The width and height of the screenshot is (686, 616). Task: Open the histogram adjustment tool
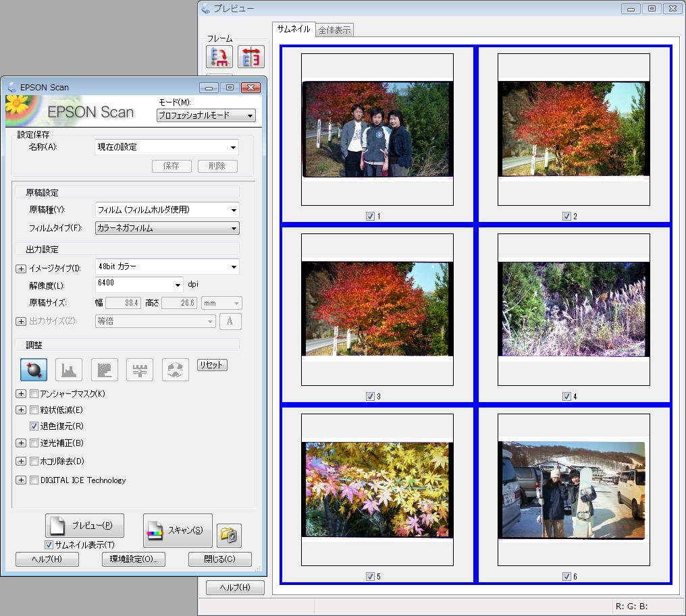69,369
